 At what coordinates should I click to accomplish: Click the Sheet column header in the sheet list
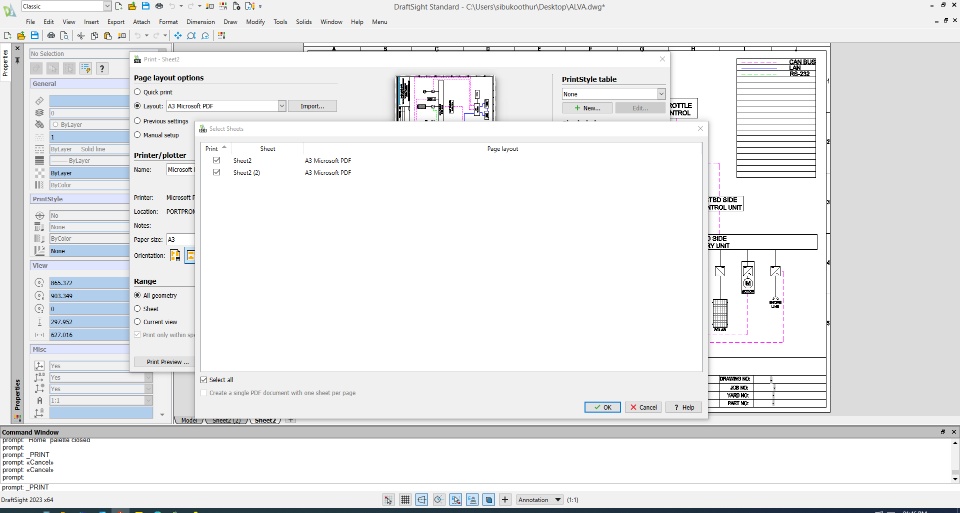268,148
